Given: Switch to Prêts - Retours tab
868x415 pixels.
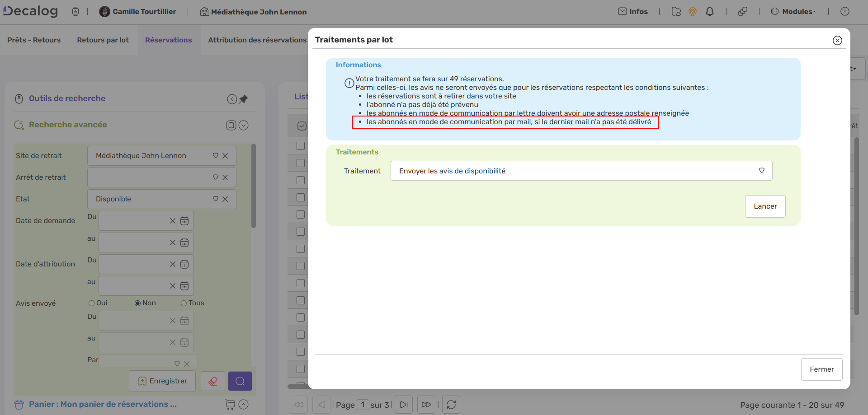Looking at the screenshot, I should pos(34,40).
